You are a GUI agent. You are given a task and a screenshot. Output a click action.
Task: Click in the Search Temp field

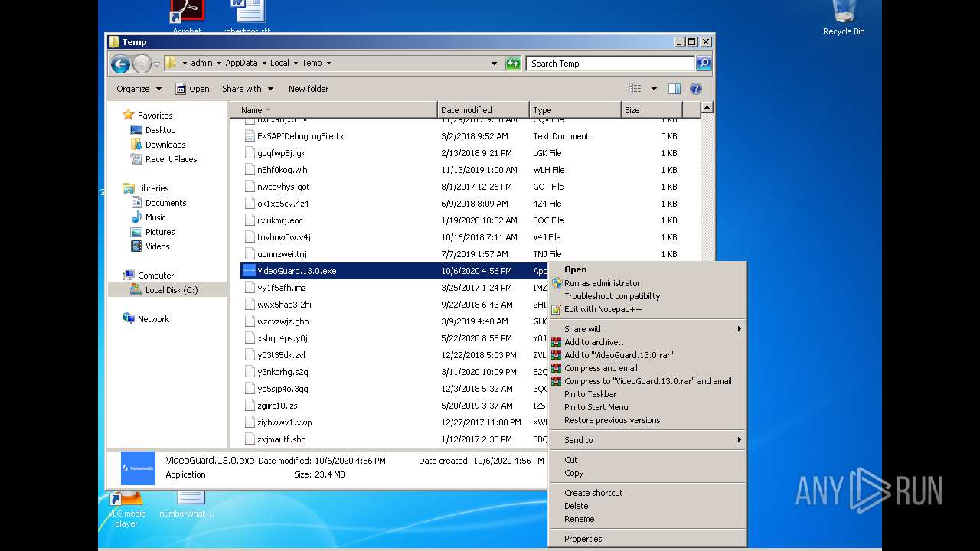(611, 64)
